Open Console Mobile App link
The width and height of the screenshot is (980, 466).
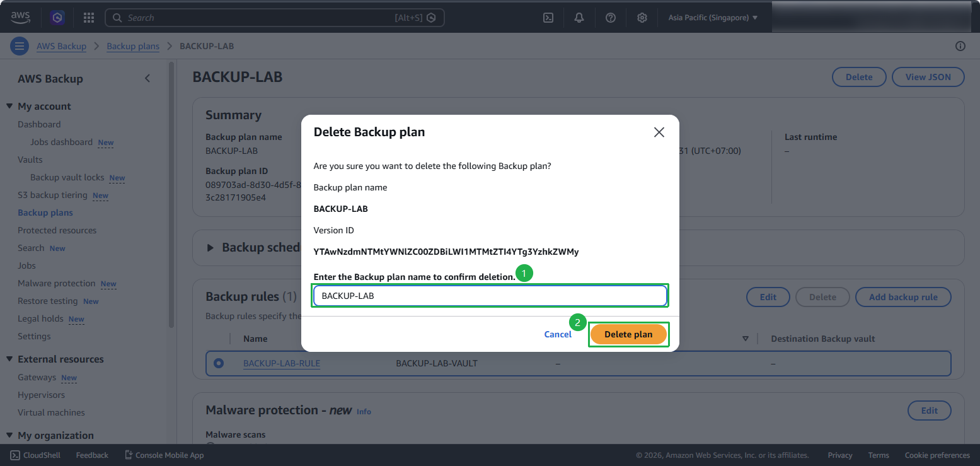pyautogui.click(x=164, y=455)
